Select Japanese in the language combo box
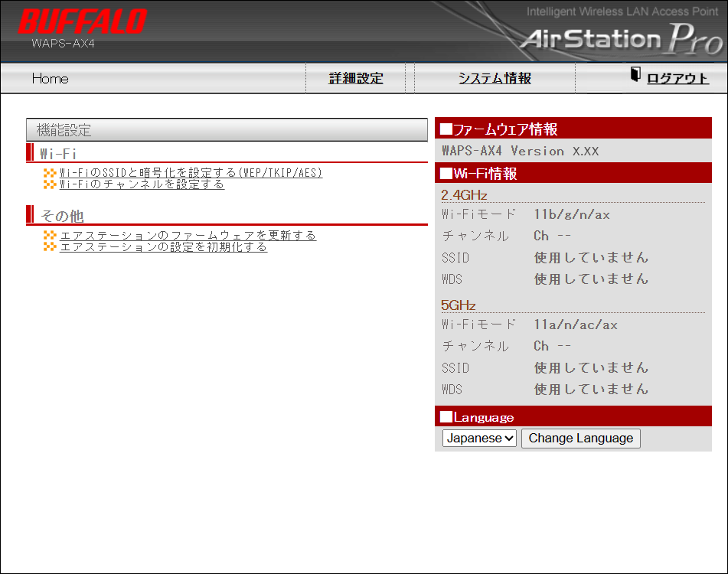Screen dimensions: 728x574 click(478, 439)
